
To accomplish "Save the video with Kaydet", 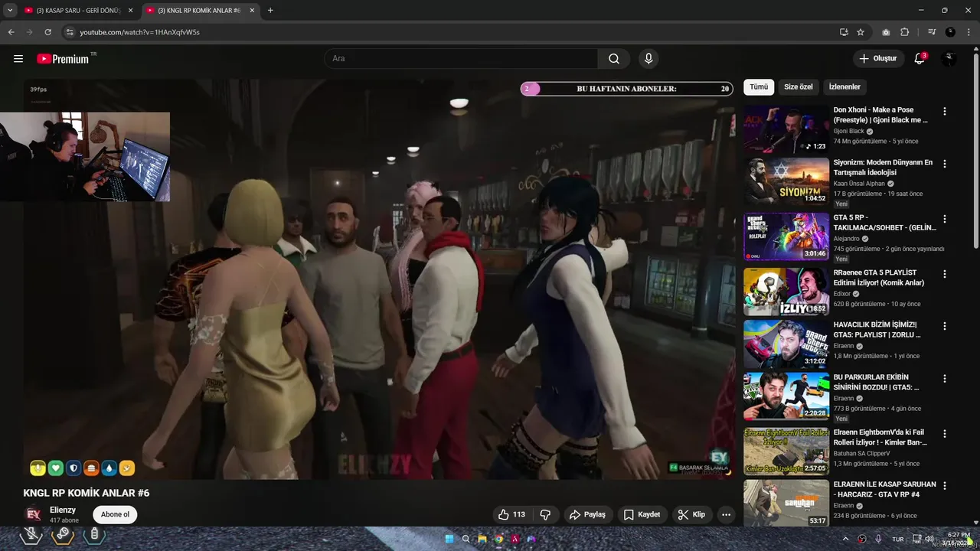I will (642, 514).
